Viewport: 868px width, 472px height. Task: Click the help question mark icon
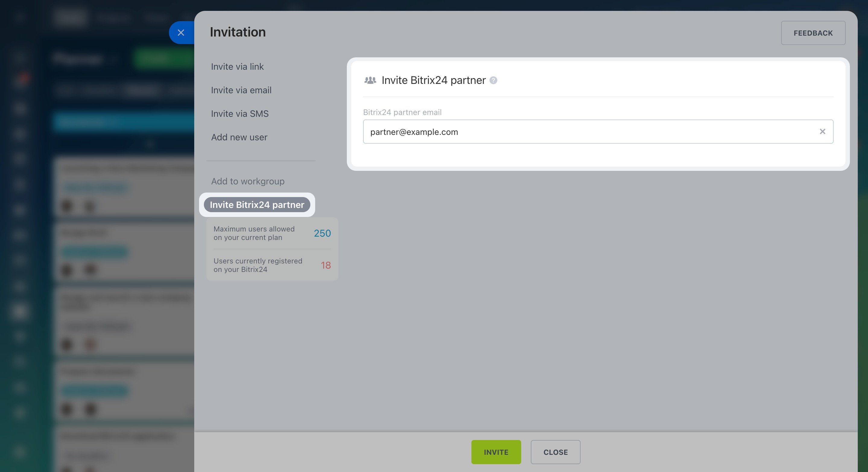tap(493, 80)
